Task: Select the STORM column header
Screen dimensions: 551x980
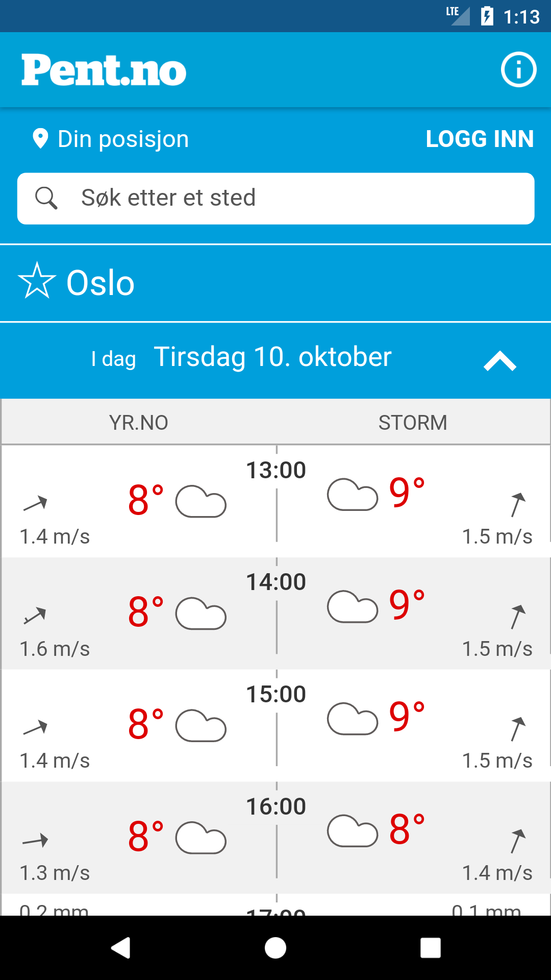Action: tap(413, 423)
